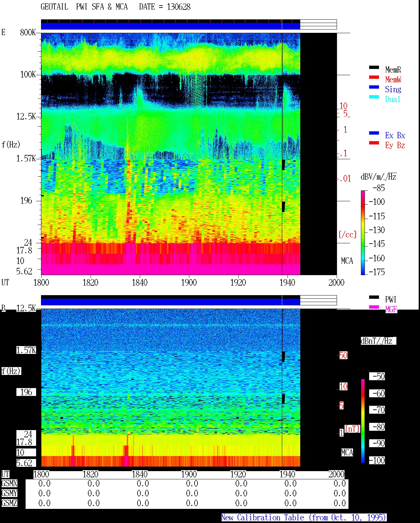The image size is (420, 523).
Task: Click the 12.5K label on the B panel axis
Action: click(26, 308)
